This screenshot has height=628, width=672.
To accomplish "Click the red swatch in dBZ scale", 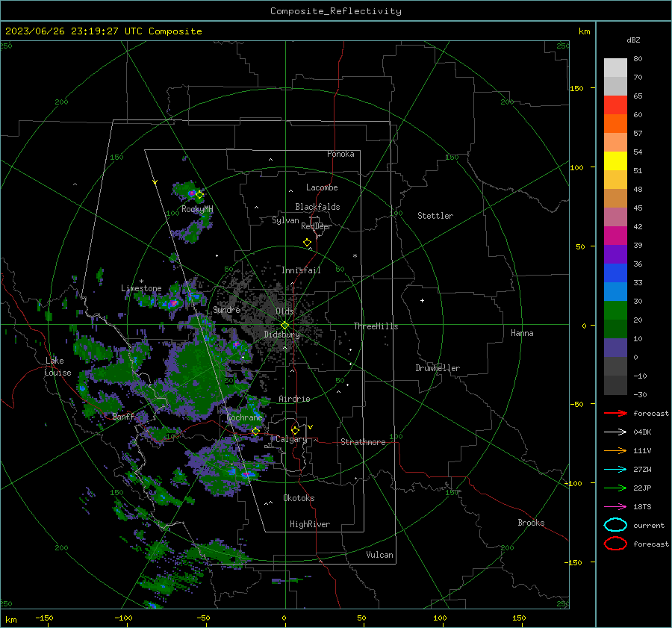I will (615, 105).
